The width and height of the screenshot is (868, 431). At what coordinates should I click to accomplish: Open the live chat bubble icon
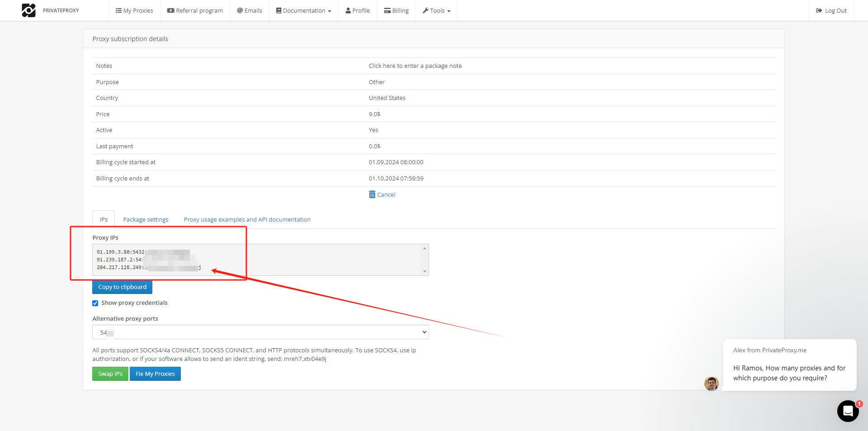[848, 411]
